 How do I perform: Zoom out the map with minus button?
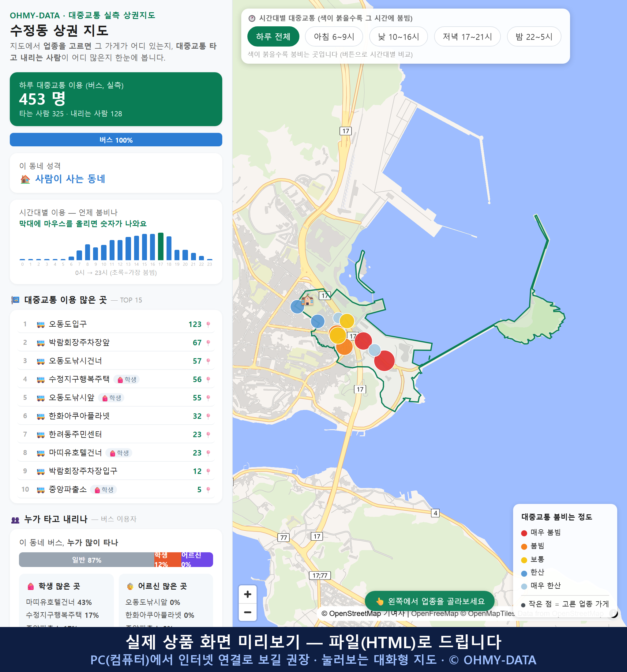tap(247, 612)
